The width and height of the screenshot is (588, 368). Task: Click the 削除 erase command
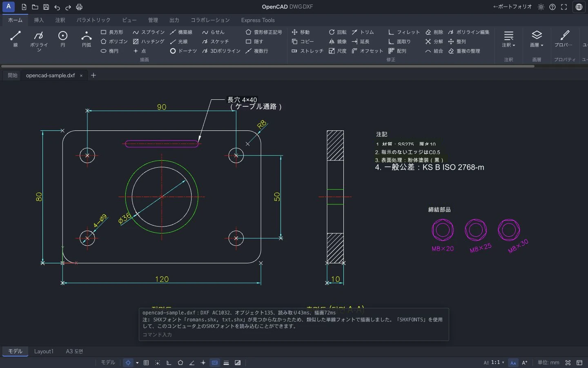[x=434, y=32]
